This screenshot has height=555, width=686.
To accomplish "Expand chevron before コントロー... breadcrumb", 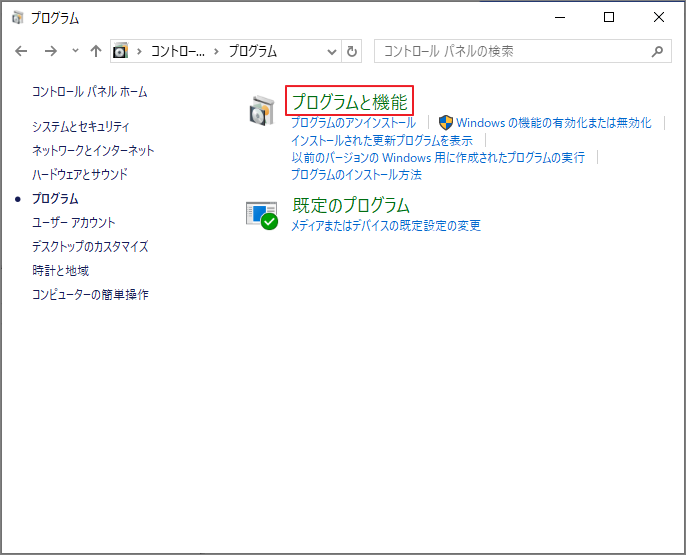I will coord(139,51).
